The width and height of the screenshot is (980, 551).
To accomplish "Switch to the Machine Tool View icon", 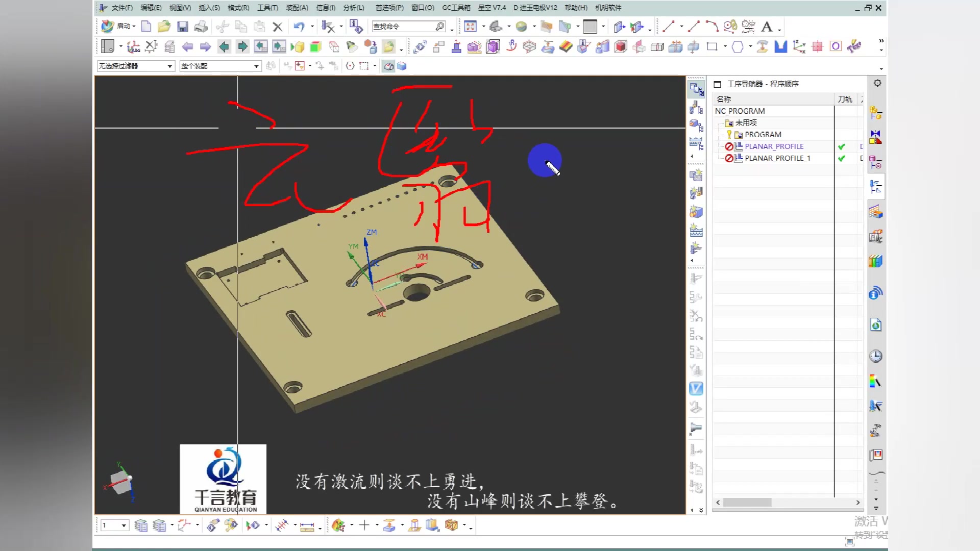I will [x=696, y=108].
